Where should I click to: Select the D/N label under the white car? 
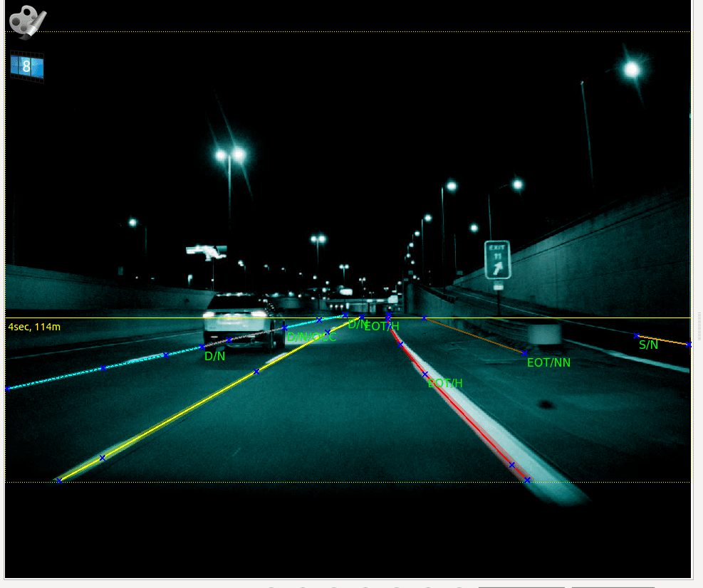(x=214, y=357)
